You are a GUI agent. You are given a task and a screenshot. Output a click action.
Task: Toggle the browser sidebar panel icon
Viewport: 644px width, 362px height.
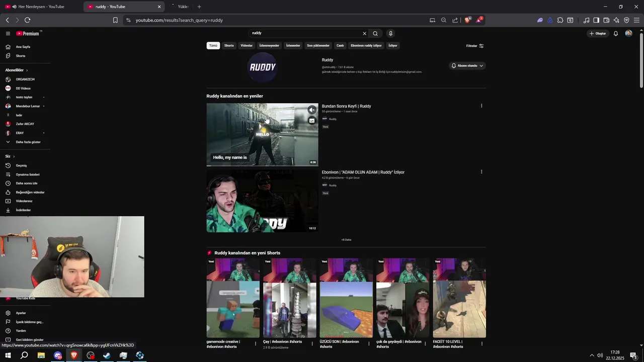[x=596, y=20]
